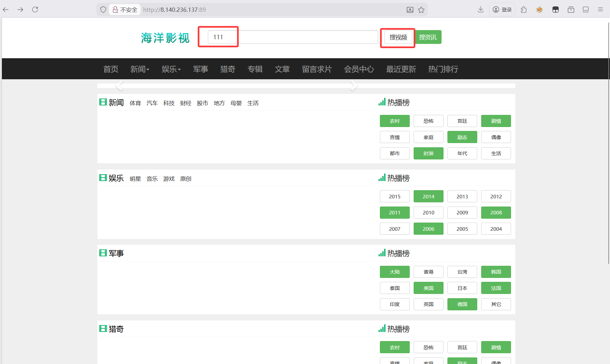
Task: Click the carousel right arrow
Action: [x=354, y=85]
